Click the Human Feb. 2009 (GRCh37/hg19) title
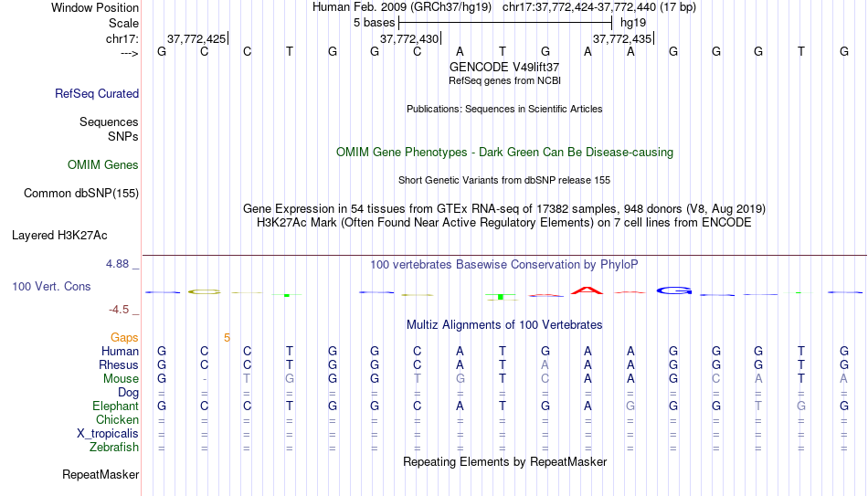Viewport: 868px width, 496px height. [402, 7]
